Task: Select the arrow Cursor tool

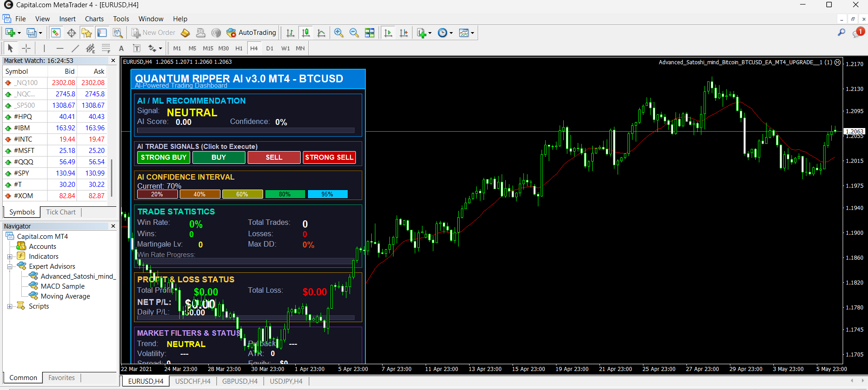Action: click(x=10, y=48)
